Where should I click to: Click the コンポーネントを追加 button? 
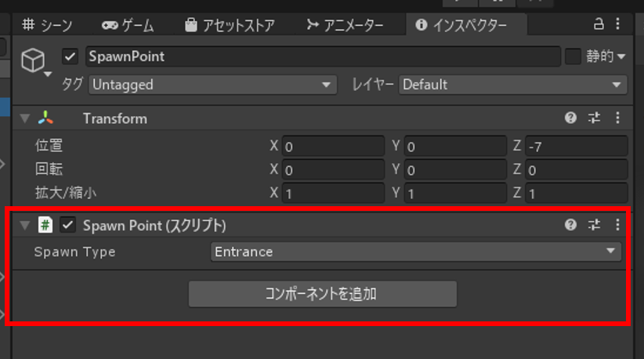(322, 294)
